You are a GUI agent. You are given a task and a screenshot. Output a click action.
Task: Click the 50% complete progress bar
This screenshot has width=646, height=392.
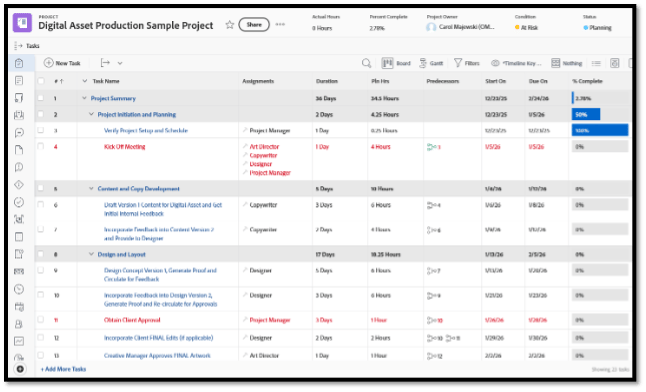tap(586, 114)
